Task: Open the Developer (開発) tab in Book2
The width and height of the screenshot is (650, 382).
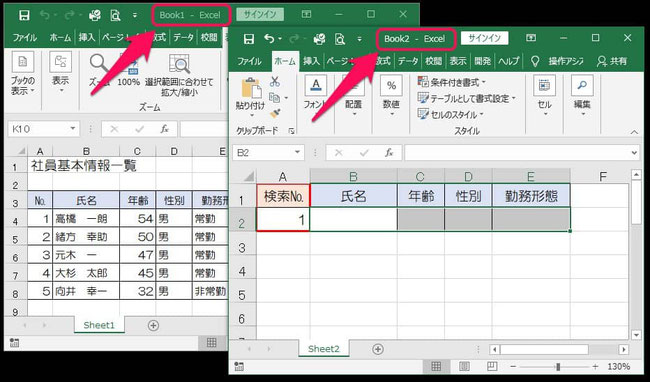Action: pyautogui.click(x=482, y=61)
